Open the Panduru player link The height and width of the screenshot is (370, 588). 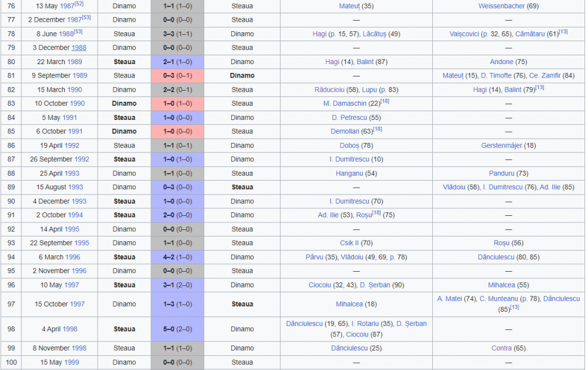[x=502, y=174]
